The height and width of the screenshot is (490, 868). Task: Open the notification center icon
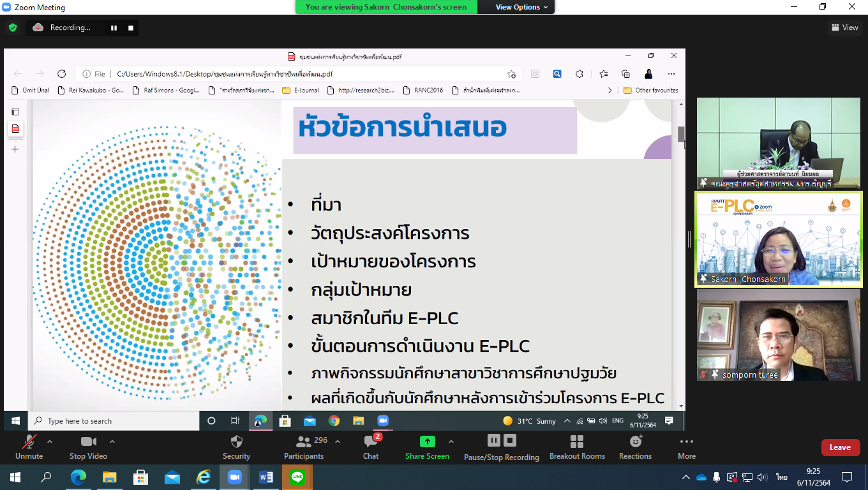[847, 477]
